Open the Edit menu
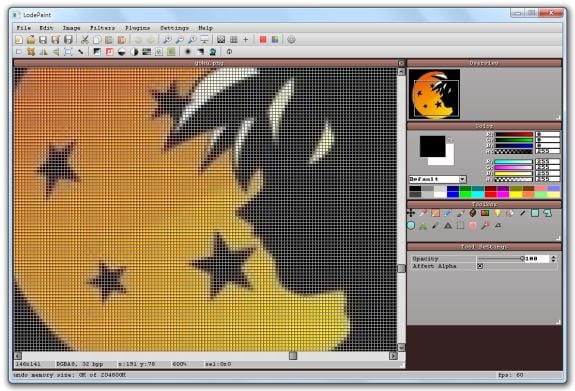The width and height of the screenshot is (575, 391). tap(46, 28)
